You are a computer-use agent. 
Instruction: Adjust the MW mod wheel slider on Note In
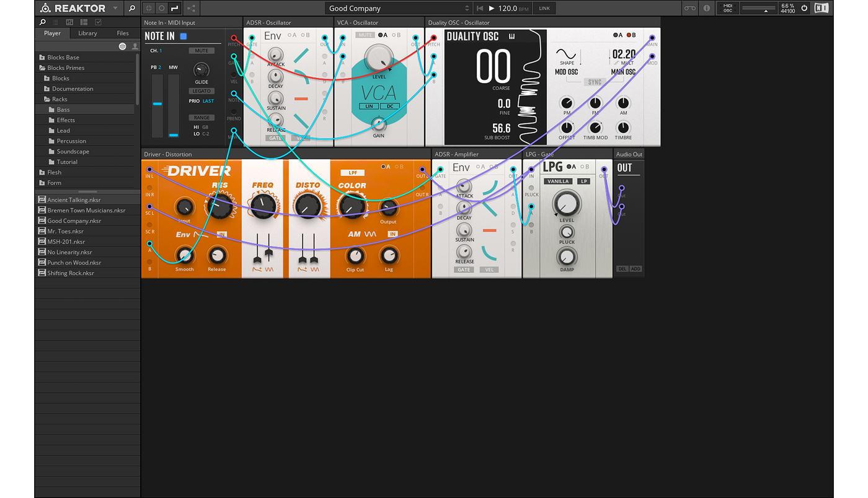pos(174,105)
